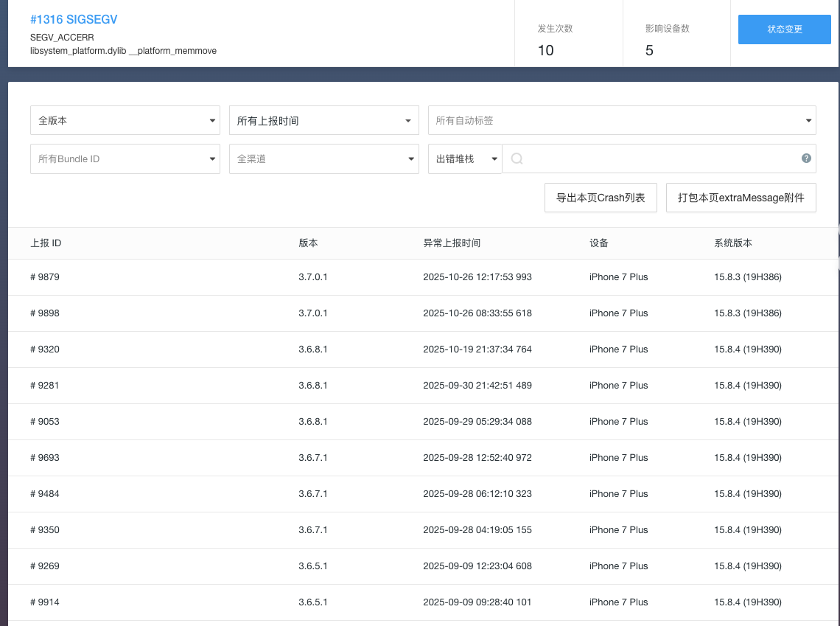Open the #1316 SIGSEGV issue title link
Image resolution: width=840 pixels, height=626 pixels.
[x=74, y=19]
